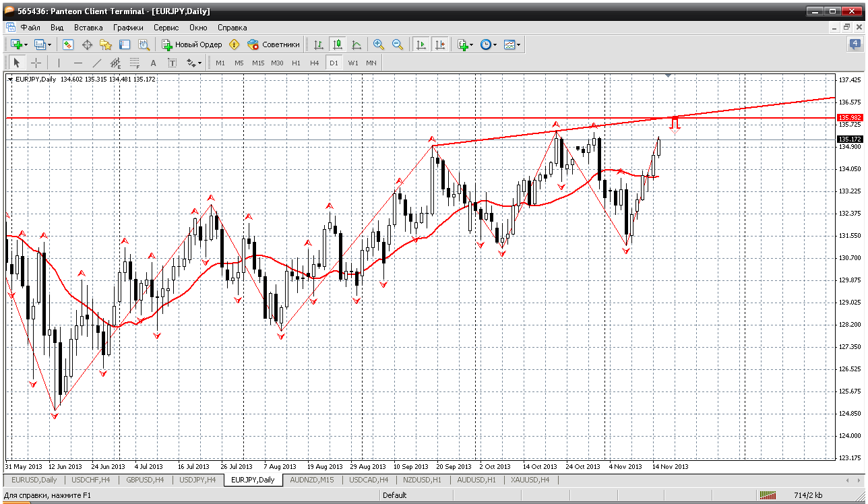868x504 pixels.
Task: Select the 135.982 red horizontal line label
Action: pyautogui.click(x=850, y=117)
